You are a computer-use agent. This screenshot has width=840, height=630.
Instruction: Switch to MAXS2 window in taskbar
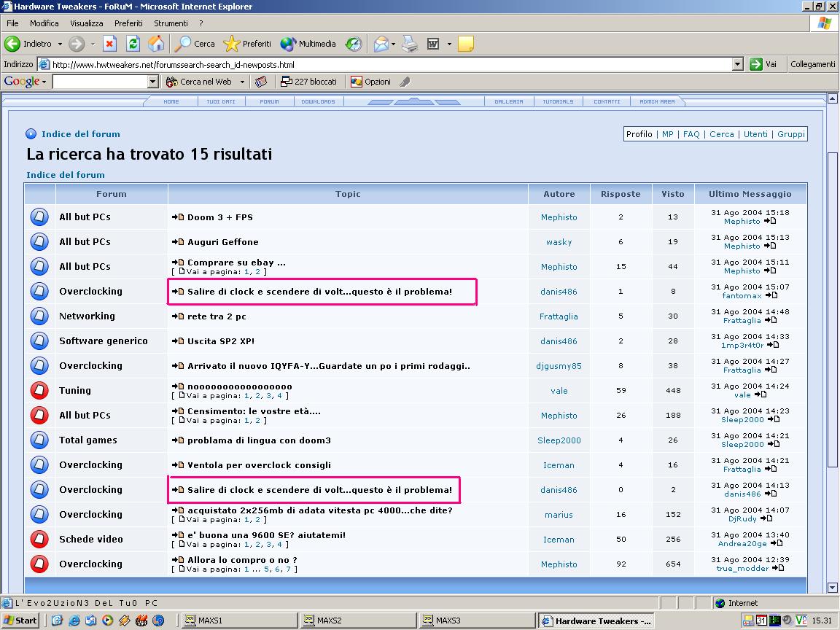357,621
